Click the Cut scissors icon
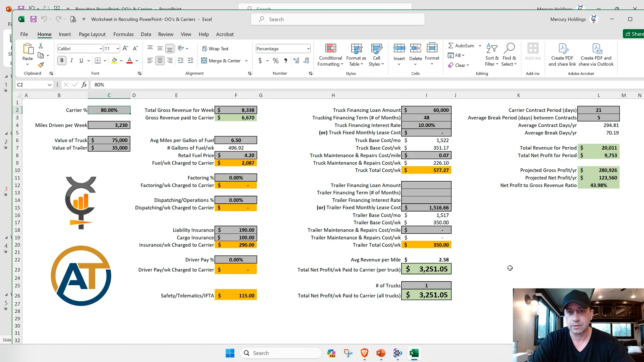Image resolution: width=644 pixels, height=362 pixels. coord(41,46)
